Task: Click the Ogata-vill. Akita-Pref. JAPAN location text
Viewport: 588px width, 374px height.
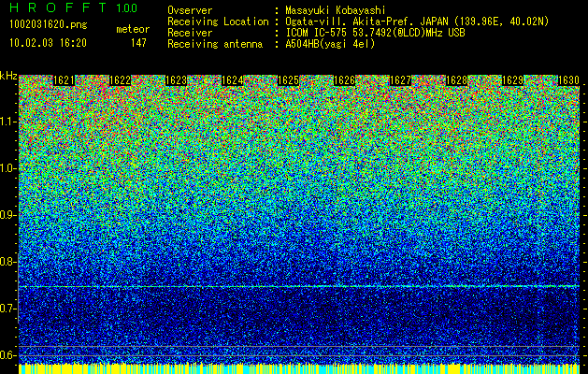Action: click(417, 22)
